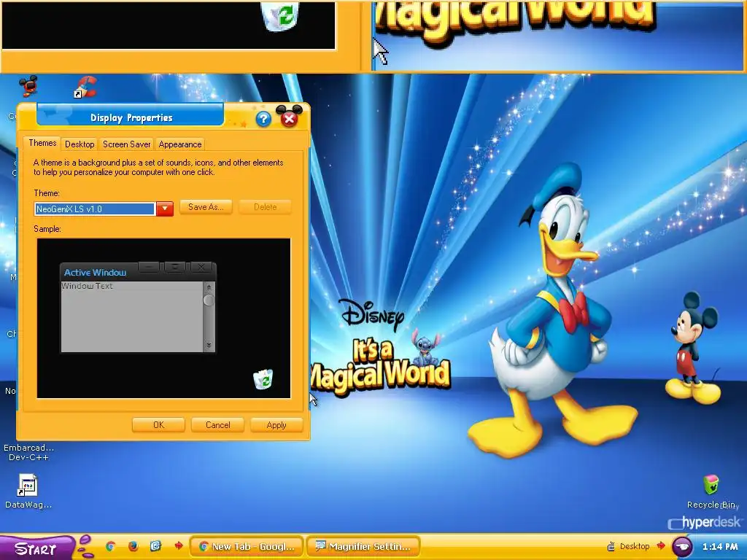The height and width of the screenshot is (560, 747).
Task: Switch to the Themes tab
Action: tap(42, 143)
